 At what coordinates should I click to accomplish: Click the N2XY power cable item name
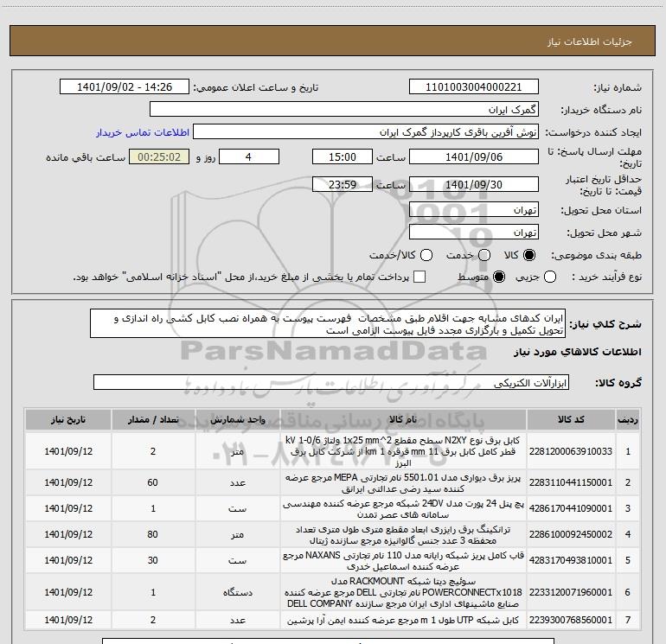coord(403,451)
